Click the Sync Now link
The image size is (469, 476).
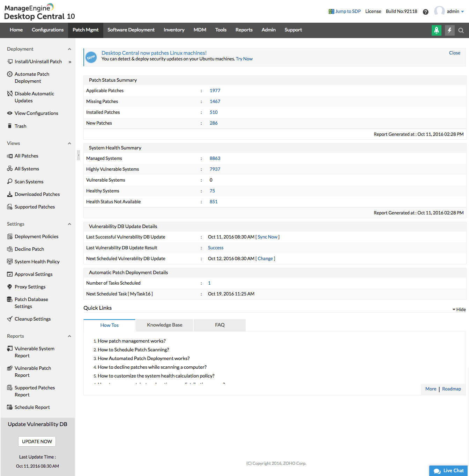(x=268, y=237)
